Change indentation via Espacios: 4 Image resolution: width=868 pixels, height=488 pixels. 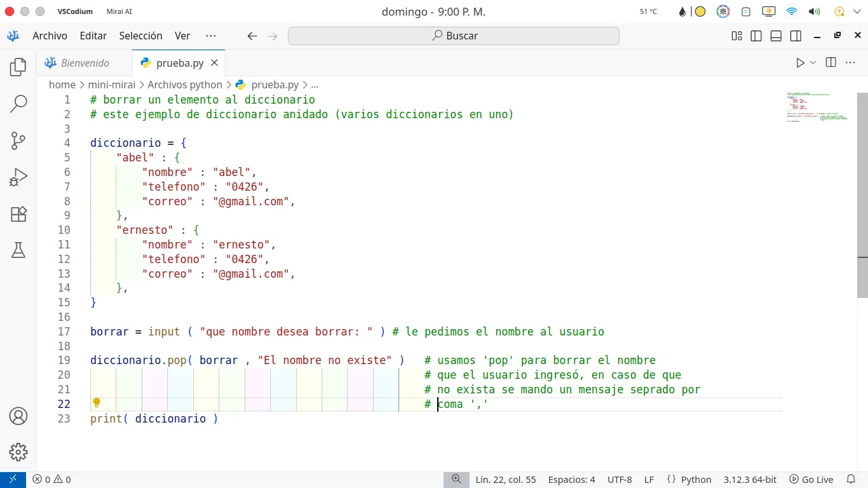coord(572,480)
